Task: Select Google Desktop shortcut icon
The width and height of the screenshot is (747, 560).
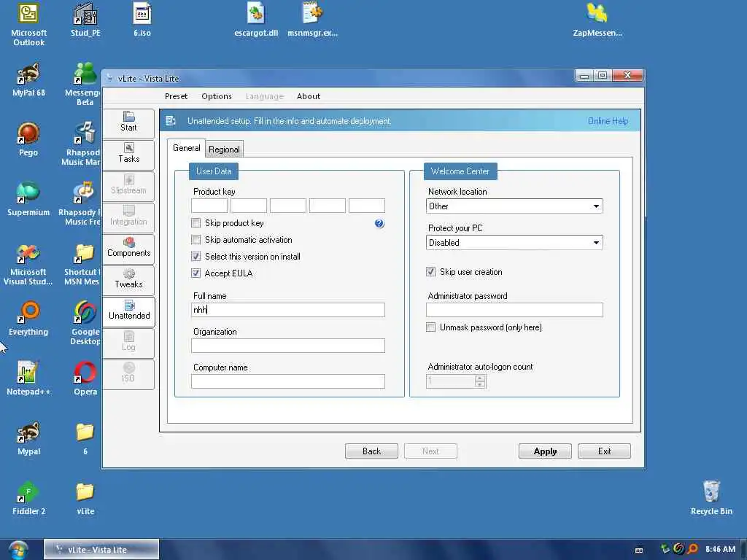Action: [x=85, y=324]
